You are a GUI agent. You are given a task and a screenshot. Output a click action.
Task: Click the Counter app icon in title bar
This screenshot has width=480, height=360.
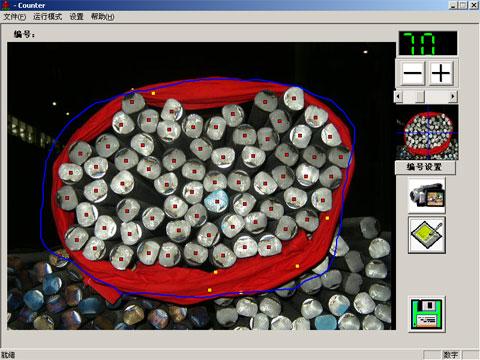pyautogui.click(x=6, y=5)
